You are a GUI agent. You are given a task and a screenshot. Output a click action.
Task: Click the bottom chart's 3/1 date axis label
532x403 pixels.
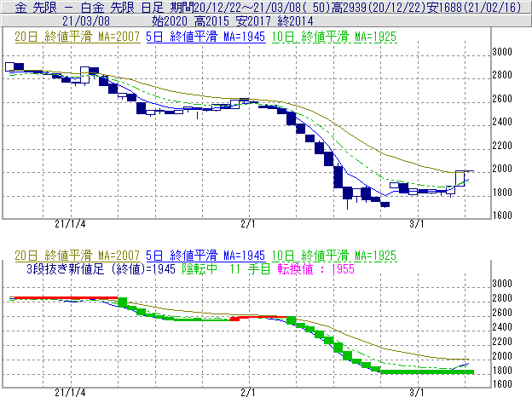(x=417, y=393)
